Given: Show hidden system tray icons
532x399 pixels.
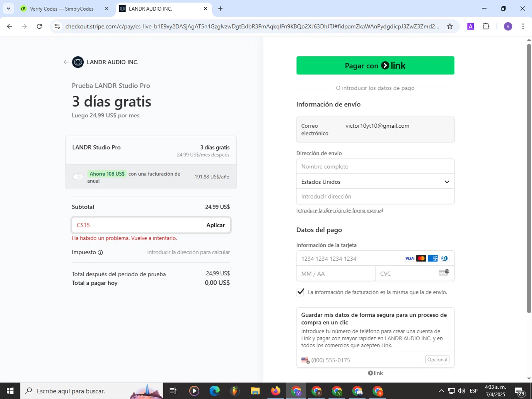Looking at the screenshot, I should (x=441, y=391).
